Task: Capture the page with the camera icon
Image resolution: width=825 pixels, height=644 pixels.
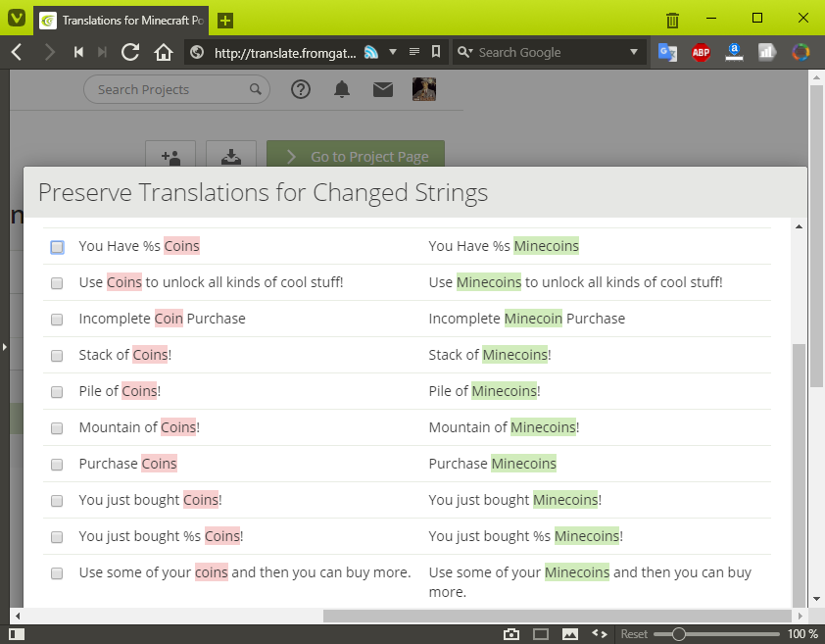Action: 510,634
